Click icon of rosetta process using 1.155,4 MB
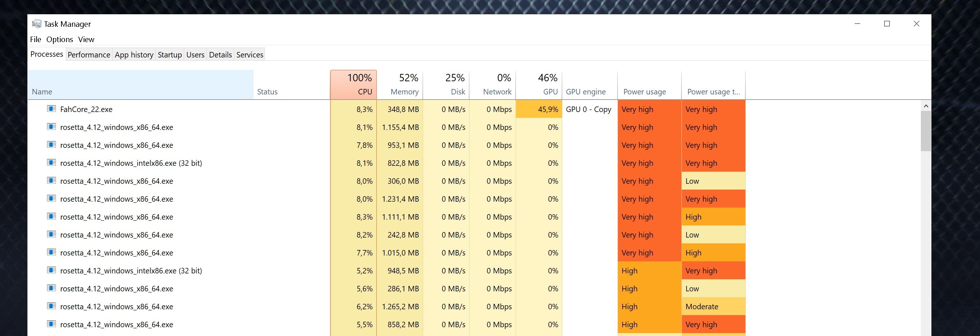The height and width of the screenshot is (336, 980). point(52,127)
